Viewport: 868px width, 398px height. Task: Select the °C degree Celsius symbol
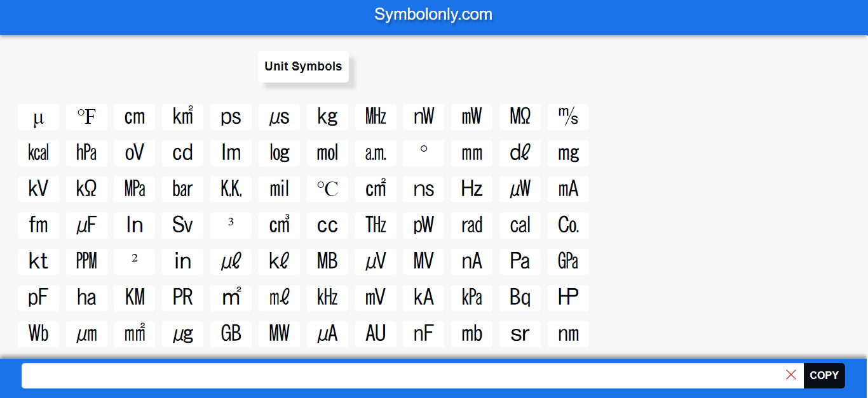click(x=327, y=189)
